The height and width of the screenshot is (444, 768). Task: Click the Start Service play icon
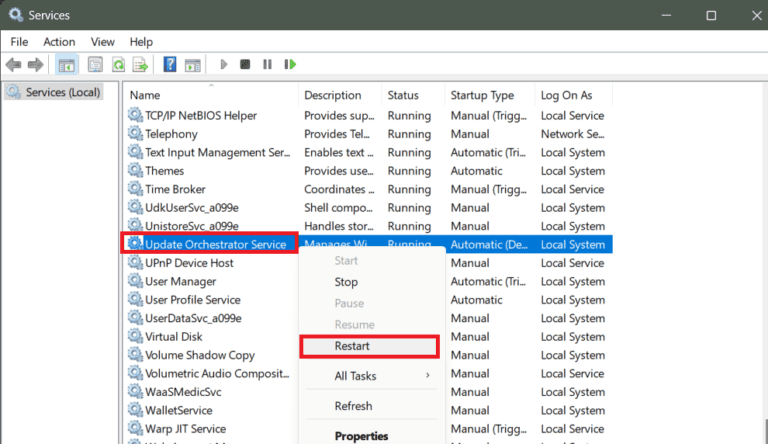click(x=223, y=65)
